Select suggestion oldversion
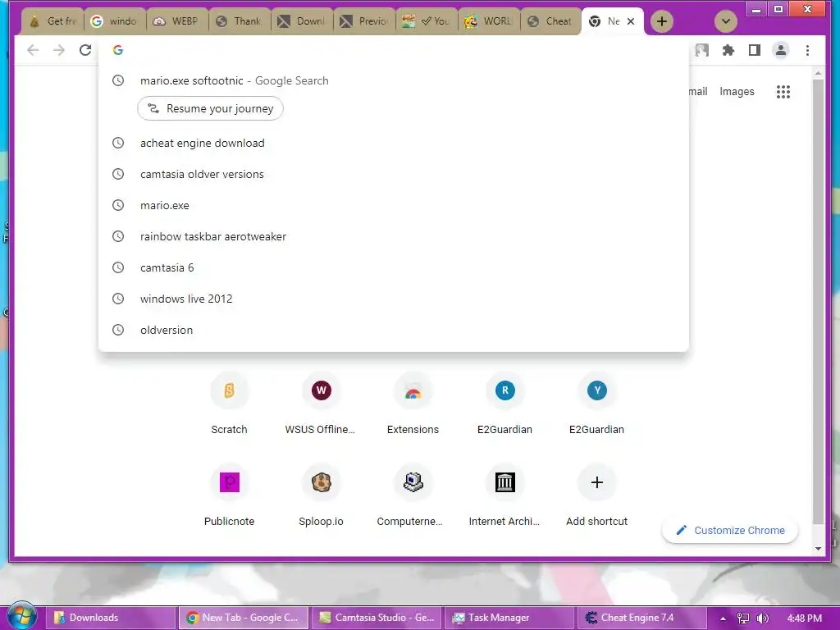 [394, 330]
